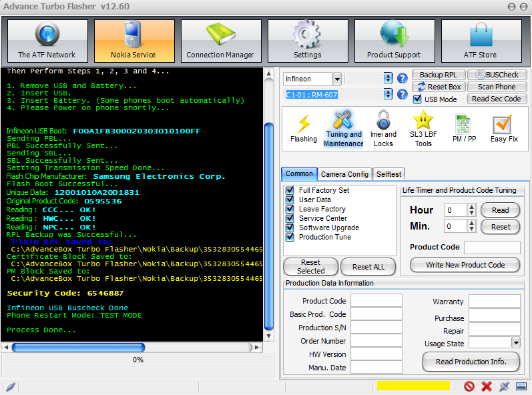Open the ATF Store
This screenshot has width=532, height=395.
pos(481,41)
